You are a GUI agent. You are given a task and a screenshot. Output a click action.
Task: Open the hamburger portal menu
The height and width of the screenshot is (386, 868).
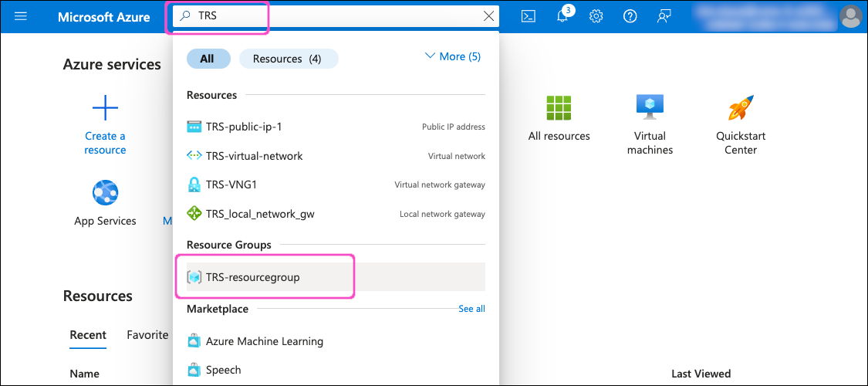[21, 16]
